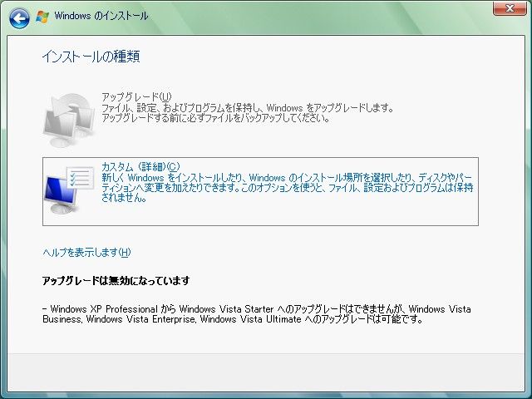
Task: Click the upgrade description about keeping files and settings
Action: click(x=246, y=108)
